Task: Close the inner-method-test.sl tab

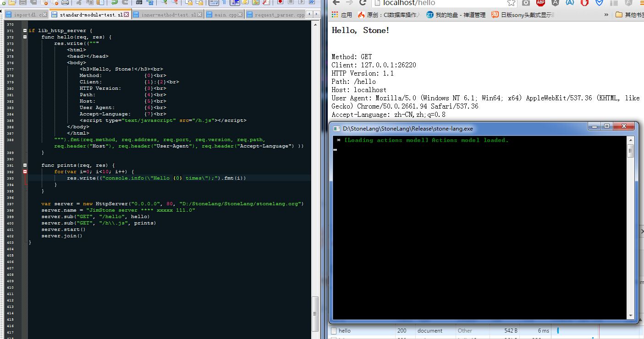Action: (x=200, y=15)
